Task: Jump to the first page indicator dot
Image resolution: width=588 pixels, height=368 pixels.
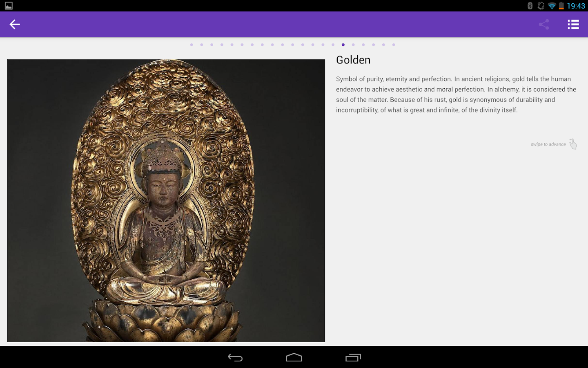Action: point(192,45)
